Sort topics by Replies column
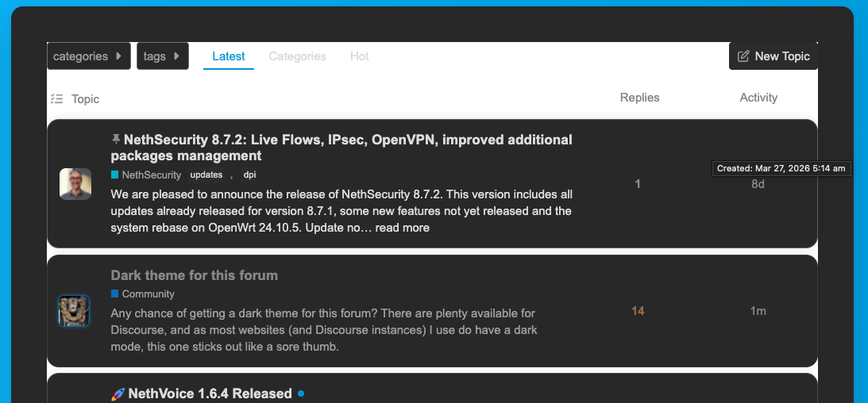Image resolution: width=868 pixels, height=403 pixels. click(x=639, y=98)
